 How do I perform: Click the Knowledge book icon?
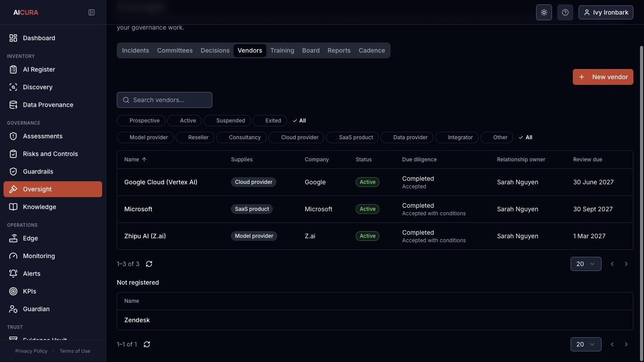pyautogui.click(x=13, y=207)
